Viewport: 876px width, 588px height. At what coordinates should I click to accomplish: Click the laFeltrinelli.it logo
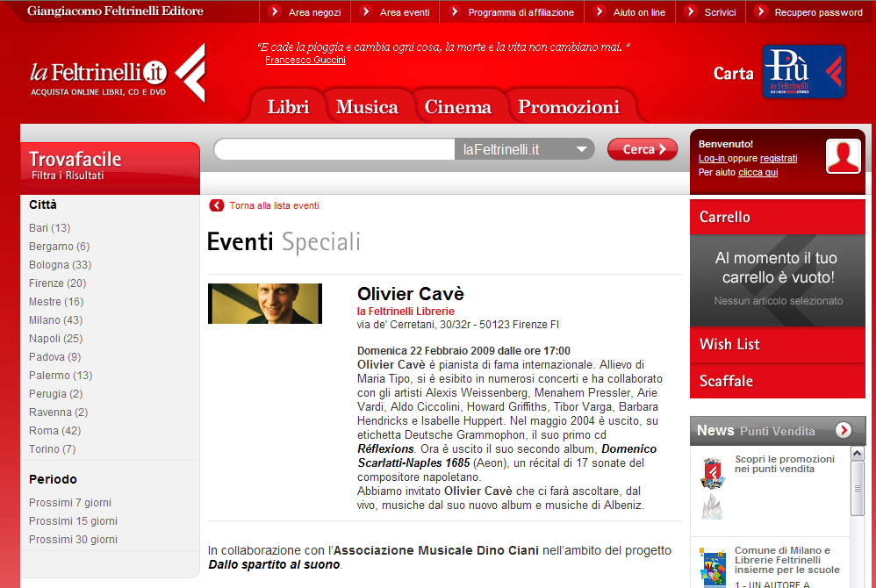click(x=118, y=74)
